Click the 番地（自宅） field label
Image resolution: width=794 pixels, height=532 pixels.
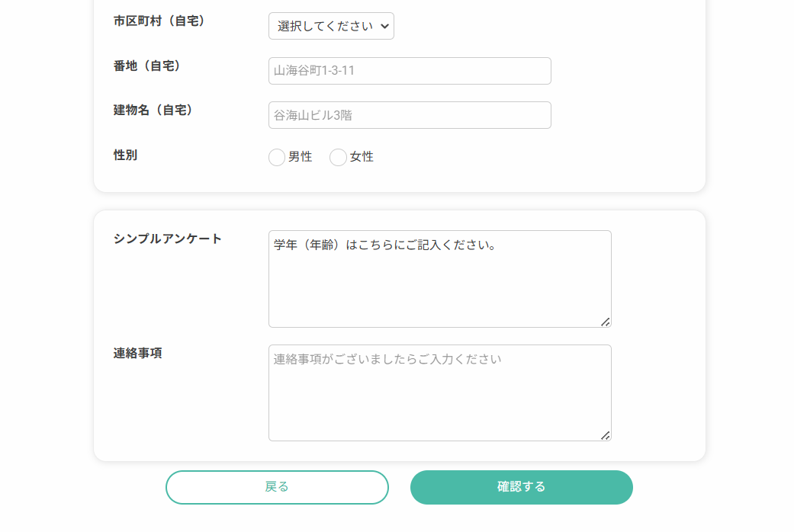click(x=147, y=66)
